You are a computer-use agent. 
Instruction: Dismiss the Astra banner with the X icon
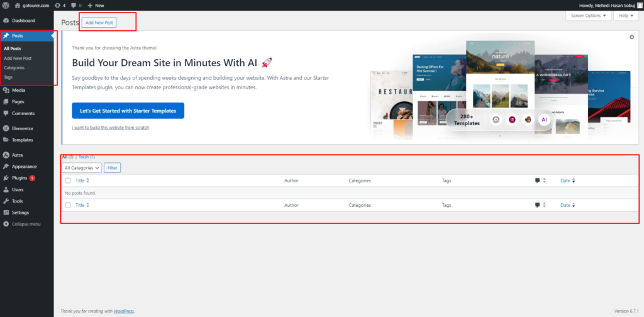point(631,37)
